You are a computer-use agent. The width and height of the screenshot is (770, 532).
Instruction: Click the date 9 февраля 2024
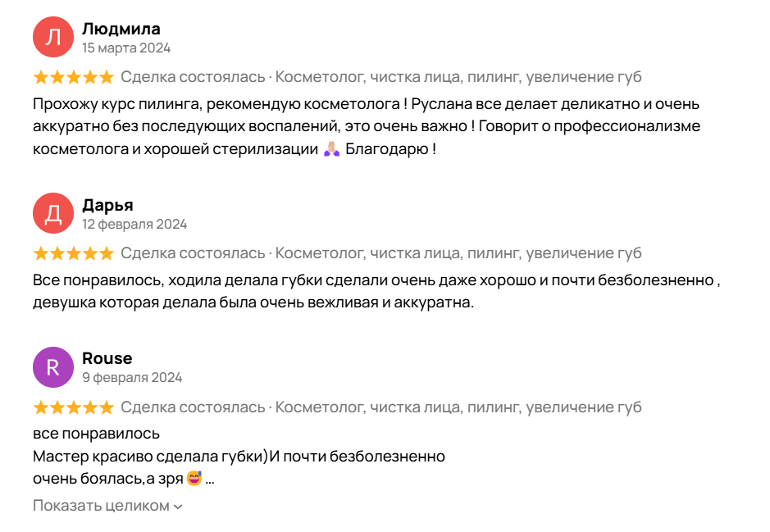[132, 377]
